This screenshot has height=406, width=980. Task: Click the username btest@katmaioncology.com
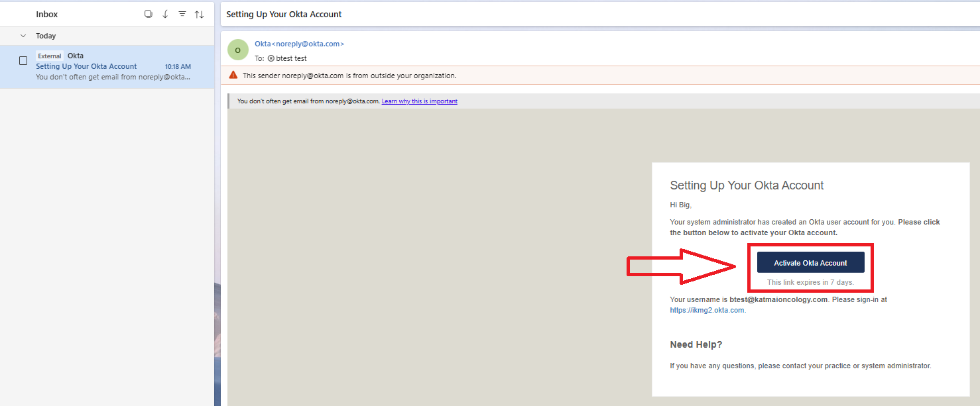click(x=778, y=299)
